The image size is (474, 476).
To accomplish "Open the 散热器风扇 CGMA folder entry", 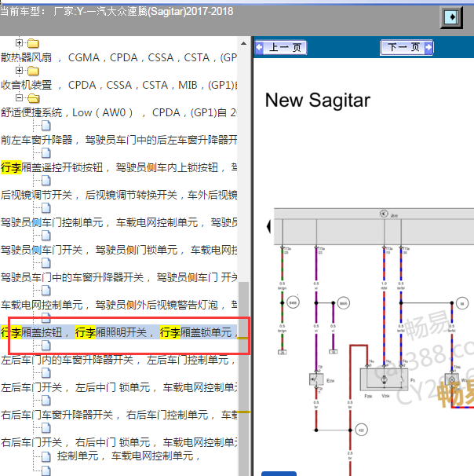I will [x=118, y=57].
